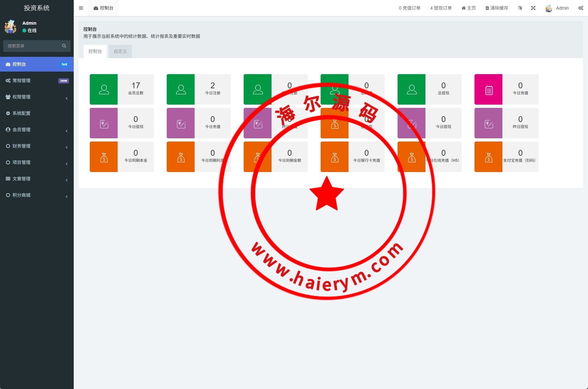
Task: Select 系统配置 in the sidebar
Action: click(x=21, y=113)
